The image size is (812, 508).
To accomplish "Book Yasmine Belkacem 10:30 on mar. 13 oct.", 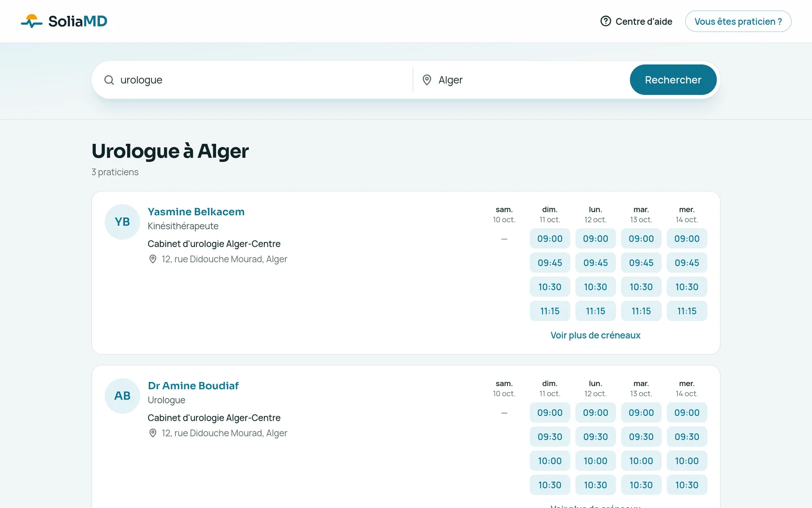I will 641,287.
